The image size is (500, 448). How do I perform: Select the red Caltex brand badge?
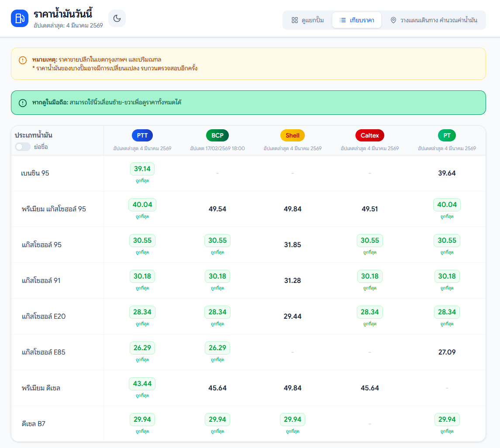[x=369, y=135]
